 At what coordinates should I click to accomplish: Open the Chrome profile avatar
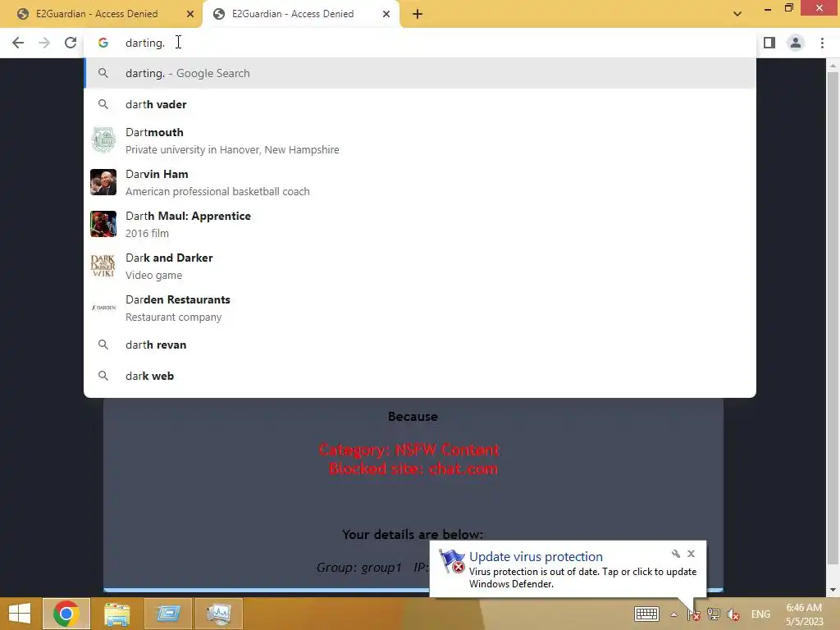796,43
